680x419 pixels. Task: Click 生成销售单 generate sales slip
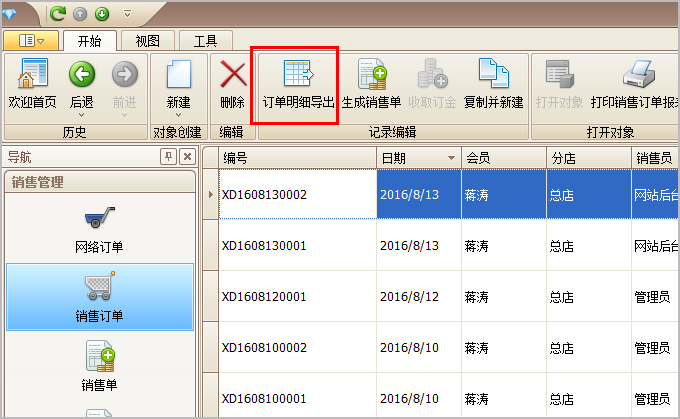coord(372,85)
